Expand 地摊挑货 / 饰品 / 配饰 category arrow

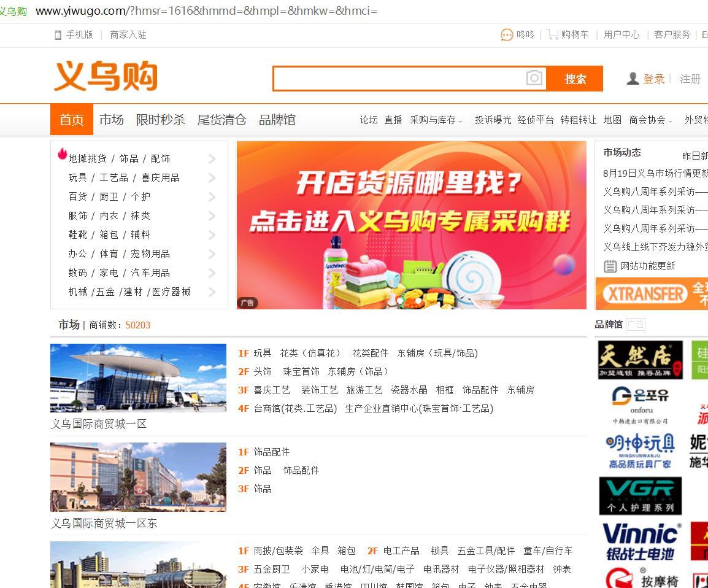tap(212, 158)
